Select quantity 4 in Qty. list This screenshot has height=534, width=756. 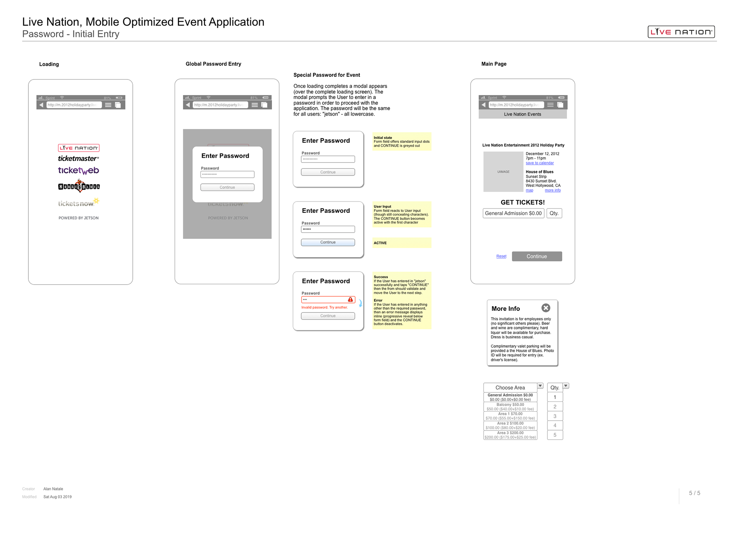click(x=555, y=426)
